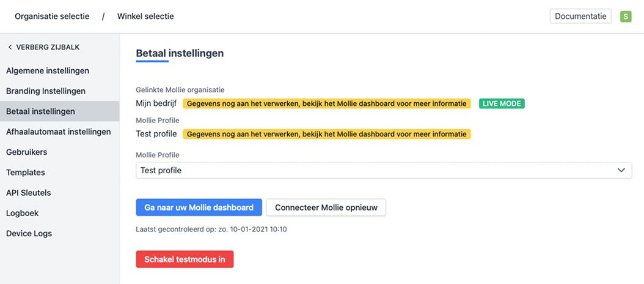Navigate to Gebruikers section
The width and height of the screenshot is (644, 284).
coord(26,152)
